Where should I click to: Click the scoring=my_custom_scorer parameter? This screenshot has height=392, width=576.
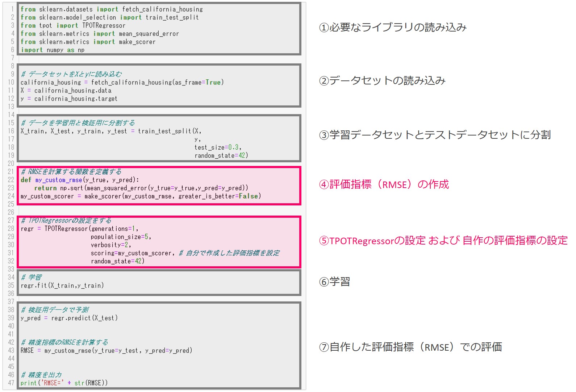(x=133, y=253)
